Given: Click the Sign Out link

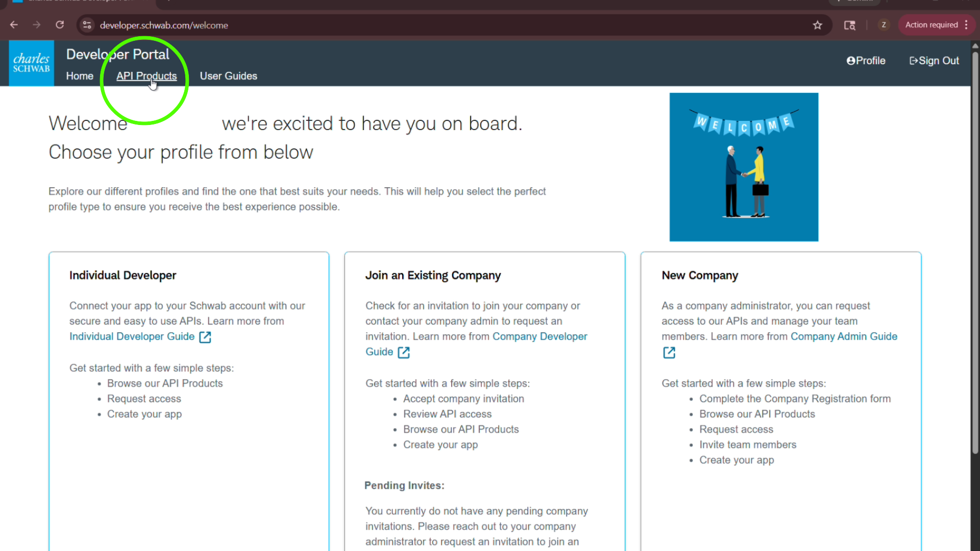Looking at the screenshot, I should pyautogui.click(x=934, y=61).
